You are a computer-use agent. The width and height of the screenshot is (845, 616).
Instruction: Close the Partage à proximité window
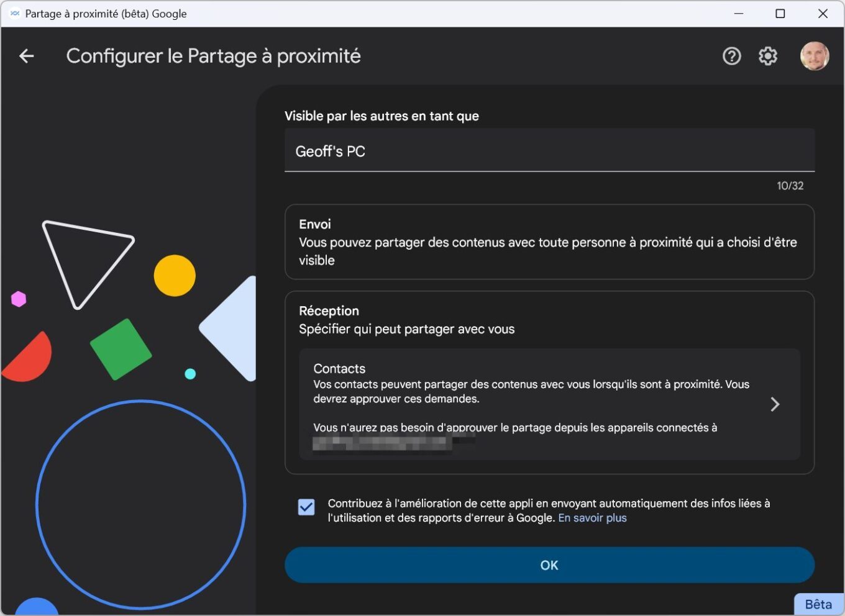click(823, 14)
